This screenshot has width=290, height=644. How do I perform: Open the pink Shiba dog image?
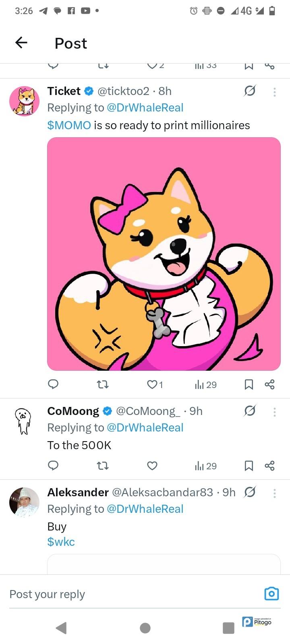tap(164, 254)
